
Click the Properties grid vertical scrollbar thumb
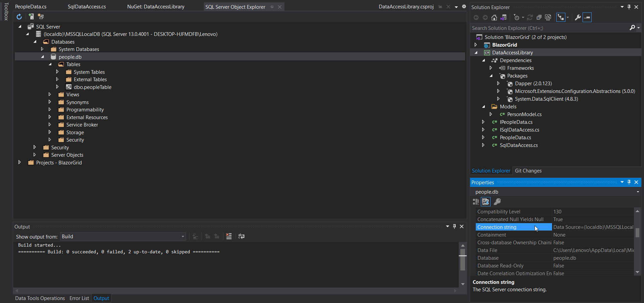coord(637,233)
